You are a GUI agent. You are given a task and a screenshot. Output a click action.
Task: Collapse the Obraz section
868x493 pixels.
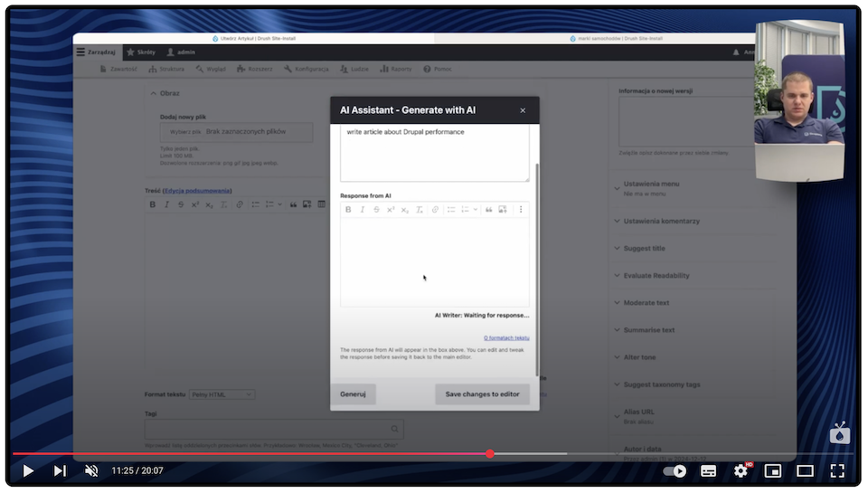coord(165,93)
